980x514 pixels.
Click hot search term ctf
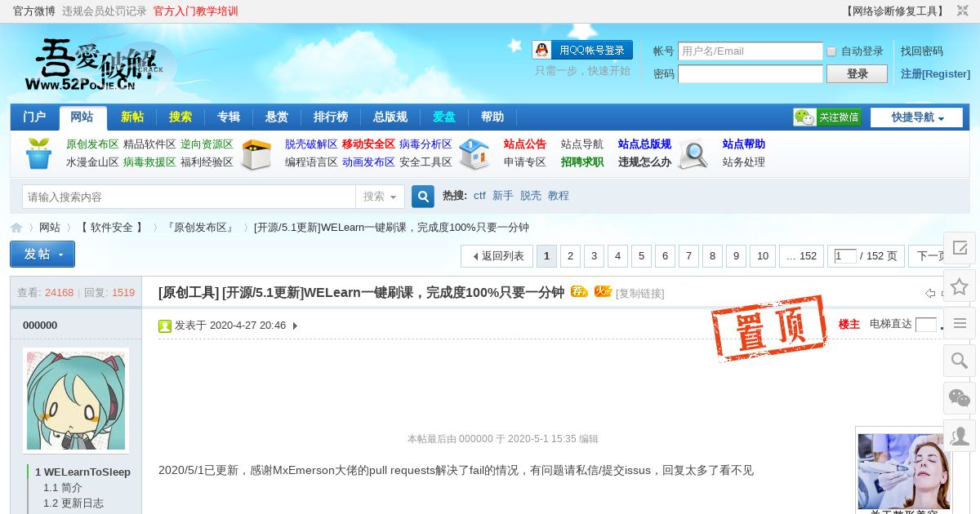[479, 196]
